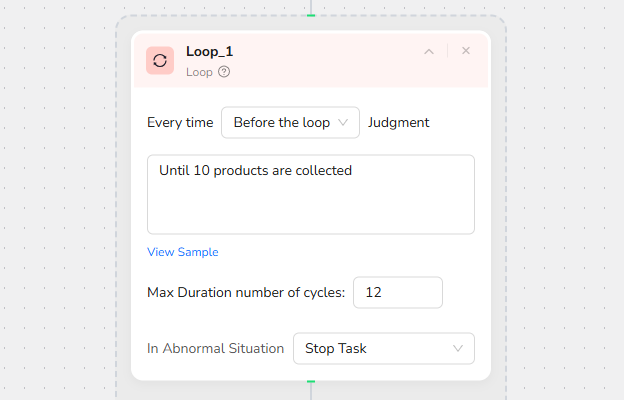Click the arrow in the Stop Task dropdown

pos(458,349)
